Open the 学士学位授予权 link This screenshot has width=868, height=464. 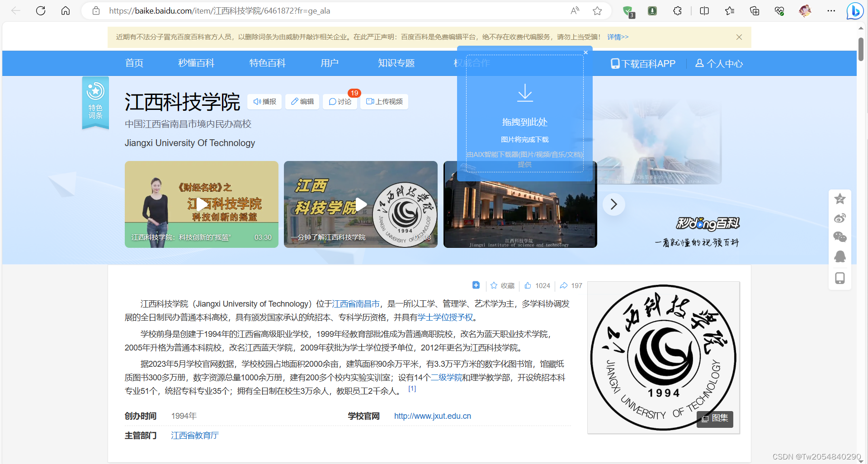point(445,317)
